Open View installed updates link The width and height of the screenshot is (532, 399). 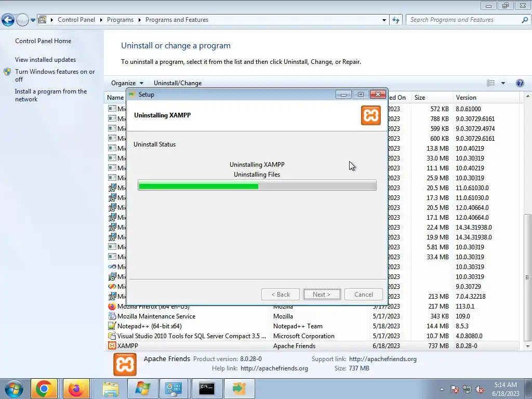[x=46, y=60]
